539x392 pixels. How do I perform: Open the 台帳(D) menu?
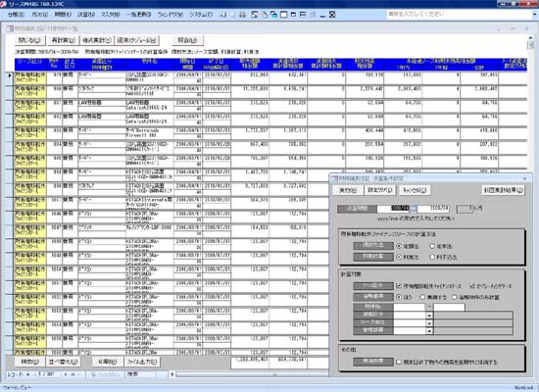(16, 15)
